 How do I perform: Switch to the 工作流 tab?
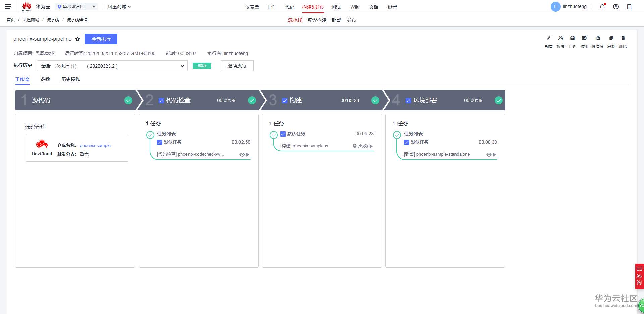pos(22,79)
